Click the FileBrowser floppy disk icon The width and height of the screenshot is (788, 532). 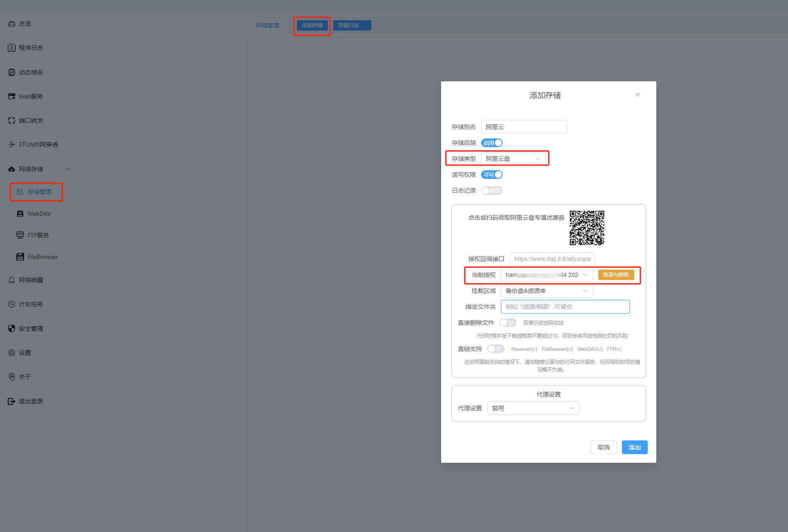click(x=20, y=257)
